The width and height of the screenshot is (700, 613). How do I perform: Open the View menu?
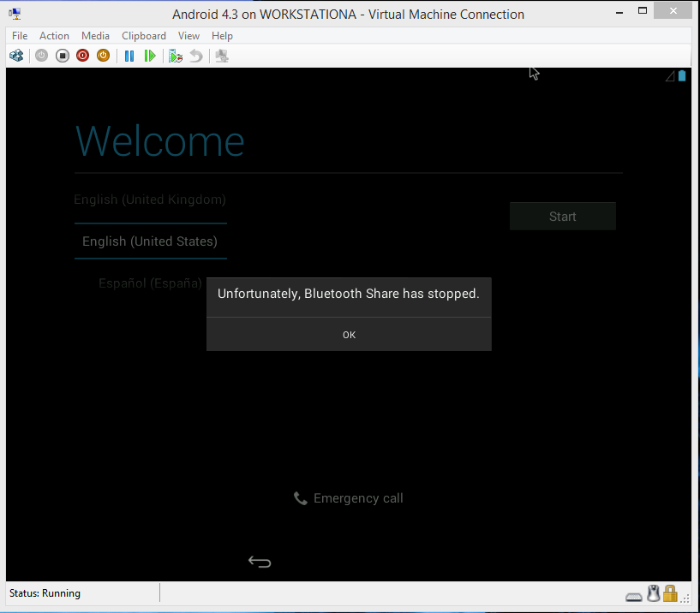188,36
